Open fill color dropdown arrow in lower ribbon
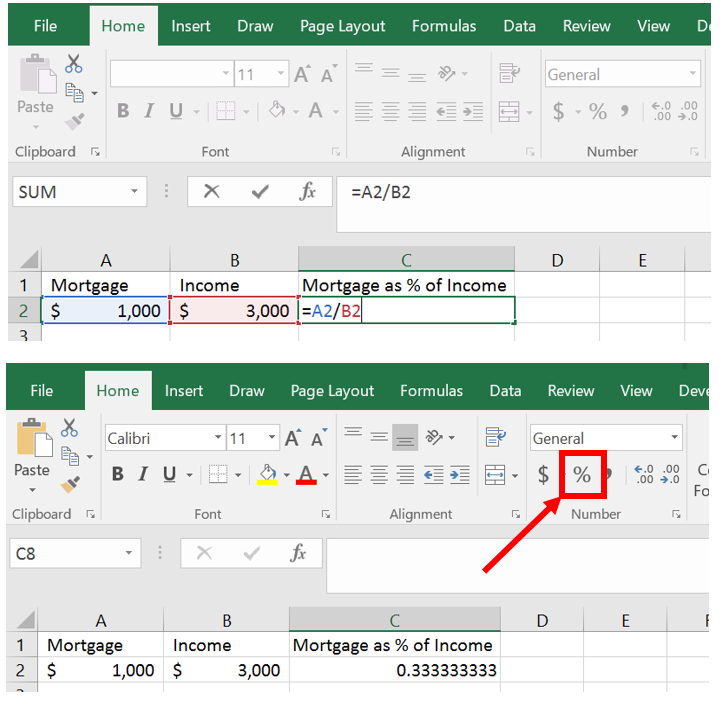 coord(287,475)
